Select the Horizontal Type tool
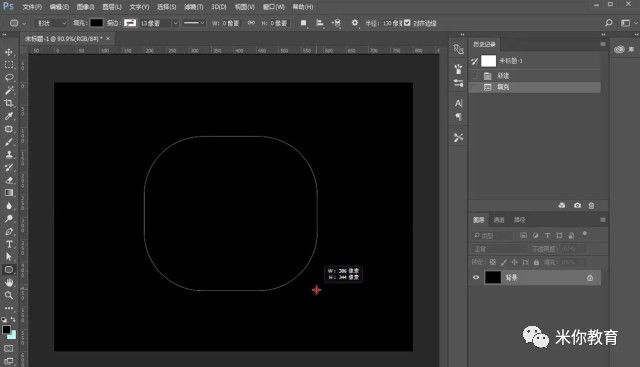640x367 pixels. tap(9, 244)
